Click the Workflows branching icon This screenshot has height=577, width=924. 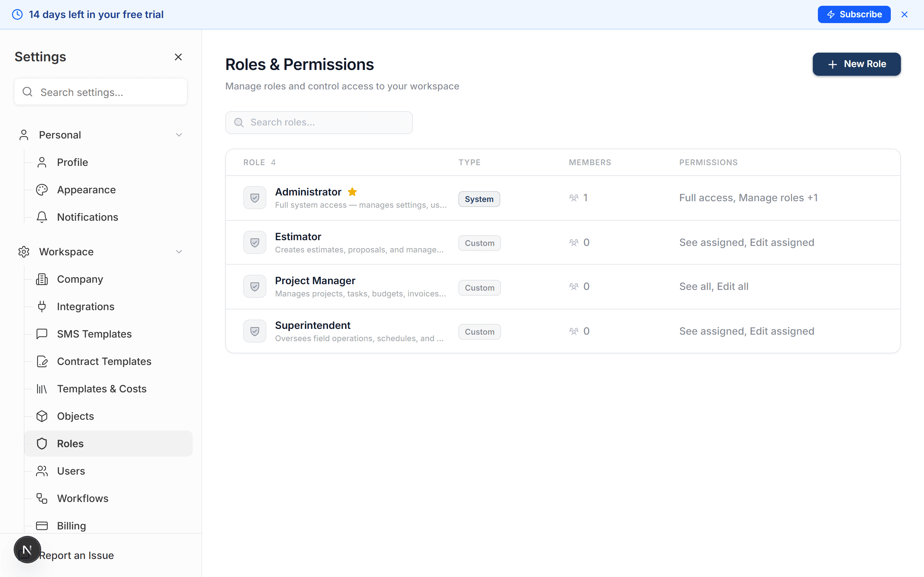pyautogui.click(x=42, y=498)
